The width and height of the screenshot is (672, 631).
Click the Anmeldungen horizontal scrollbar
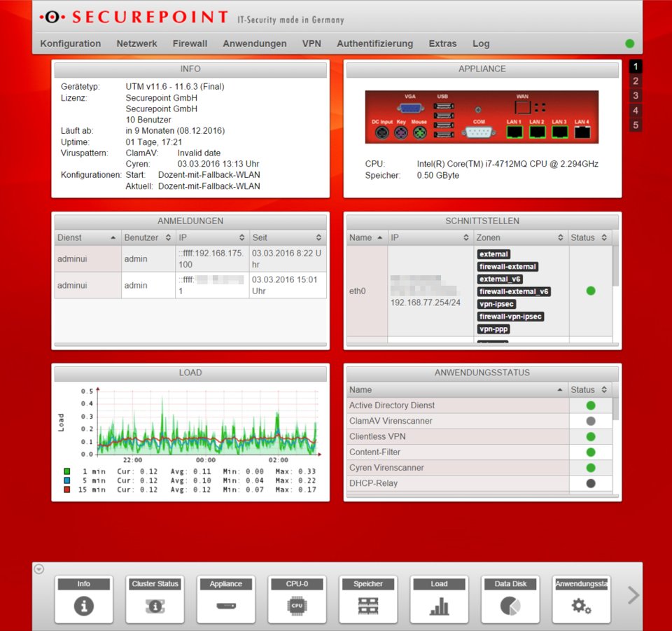click(x=190, y=345)
